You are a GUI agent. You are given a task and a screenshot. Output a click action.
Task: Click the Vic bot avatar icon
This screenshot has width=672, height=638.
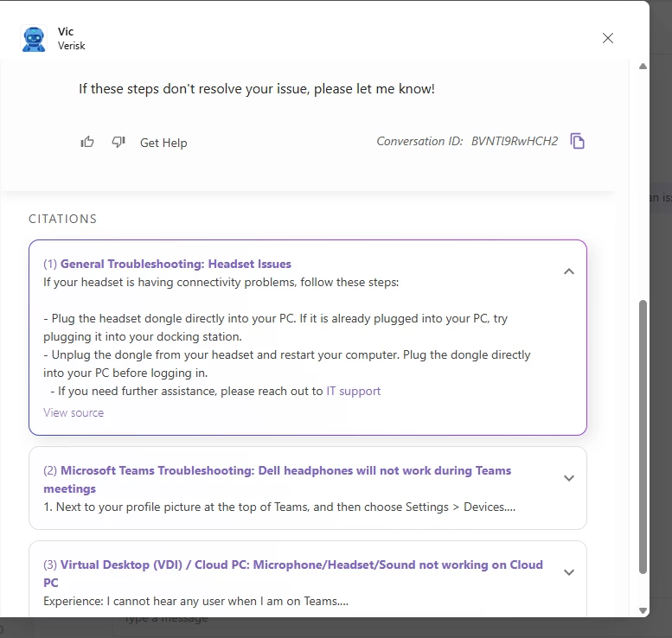pos(34,39)
